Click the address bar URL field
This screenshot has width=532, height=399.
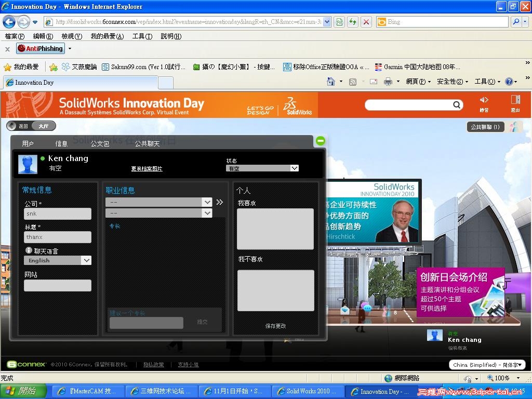coord(188,22)
